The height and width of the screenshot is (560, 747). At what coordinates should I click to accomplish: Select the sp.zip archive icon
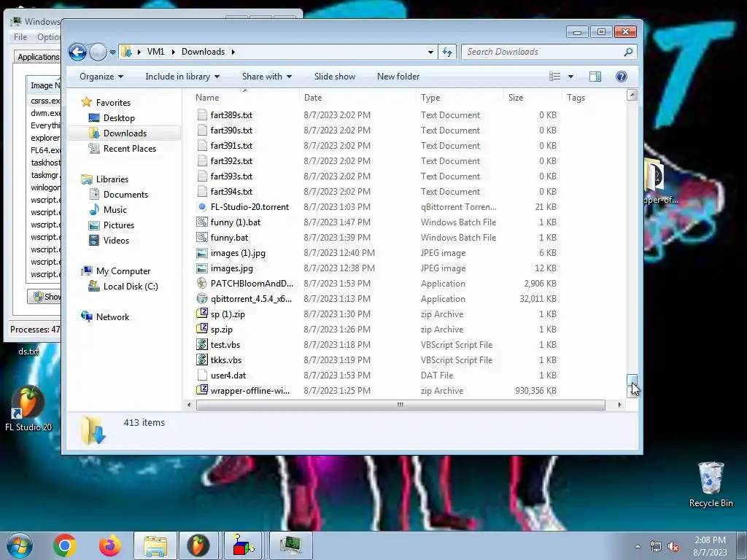coord(202,329)
